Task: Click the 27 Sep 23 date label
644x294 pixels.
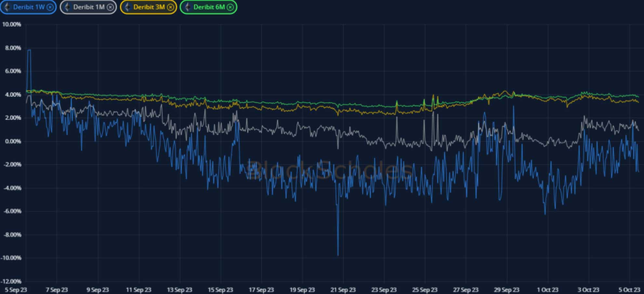Action: (x=466, y=290)
